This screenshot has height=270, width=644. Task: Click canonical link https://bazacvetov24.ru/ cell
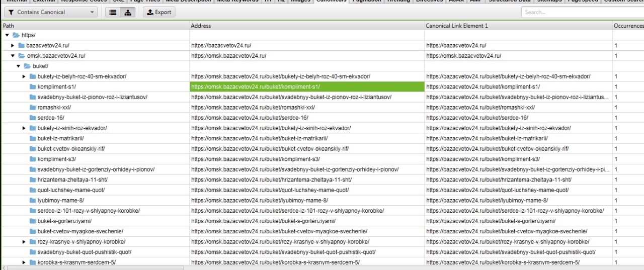(x=456, y=45)
